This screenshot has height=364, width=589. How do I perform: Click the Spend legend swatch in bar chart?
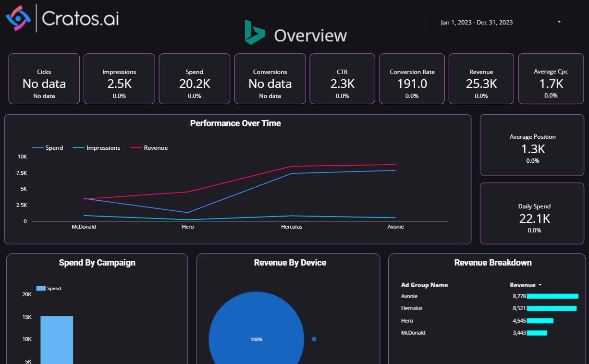pos(41,289)
